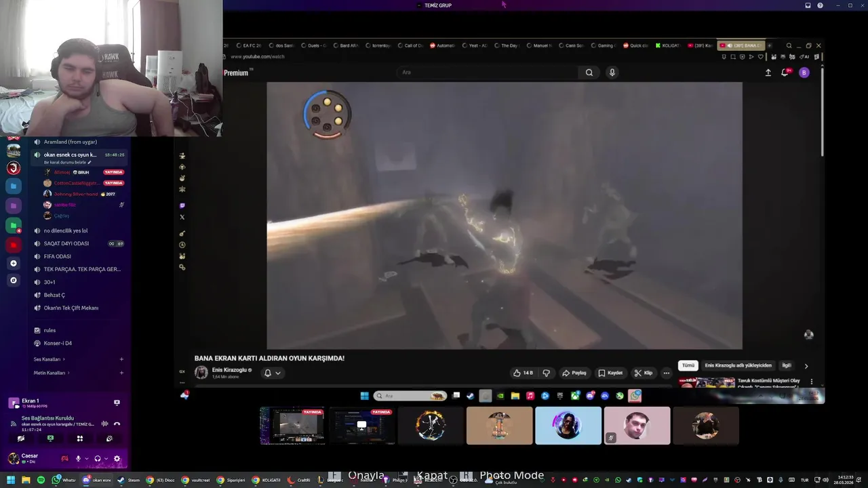
Task: Like the video with 14 B likes
Action: point(523,373)
